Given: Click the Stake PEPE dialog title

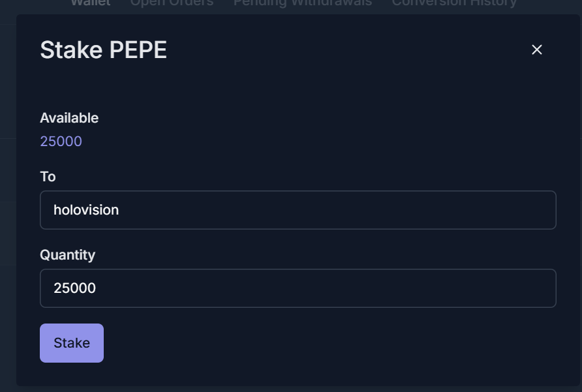Looking at the screenshot, I should click(104, 50).
